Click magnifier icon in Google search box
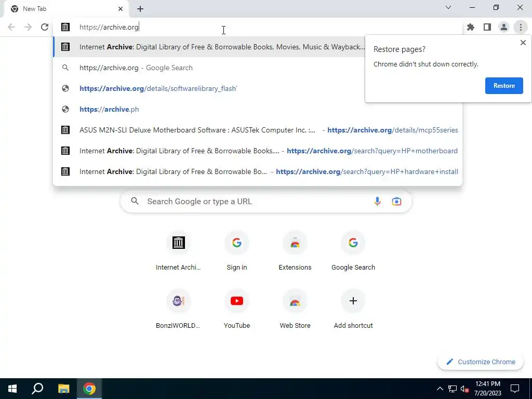 pyautogui.click(x=135, y=201)
